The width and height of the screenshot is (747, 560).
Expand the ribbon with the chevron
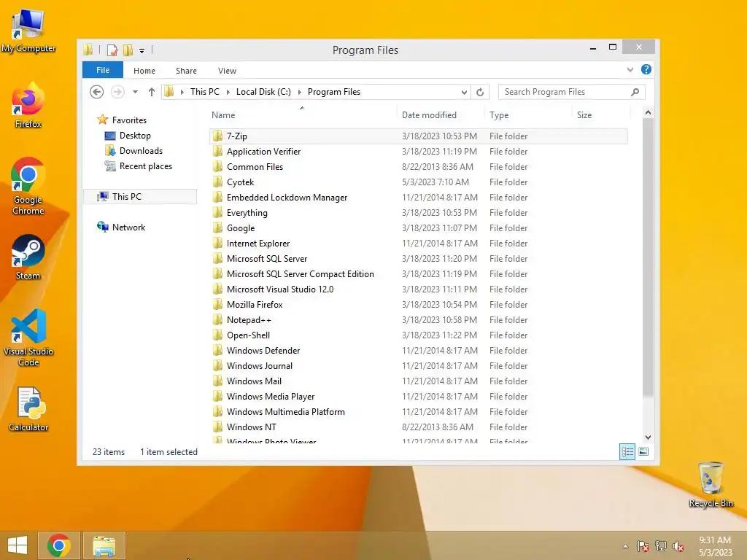tap(630, 69)
